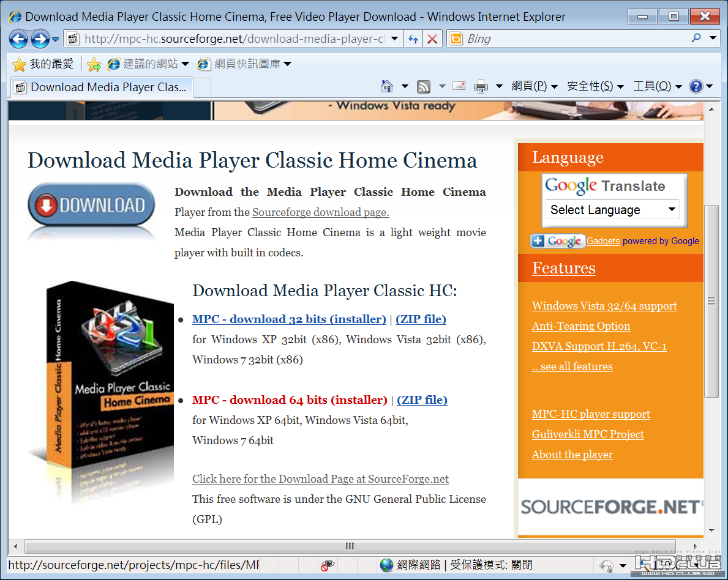Open DXVA Support H.264, VC-1 link
This screenshot has width=728, height=580.
[x=599, y=347]
